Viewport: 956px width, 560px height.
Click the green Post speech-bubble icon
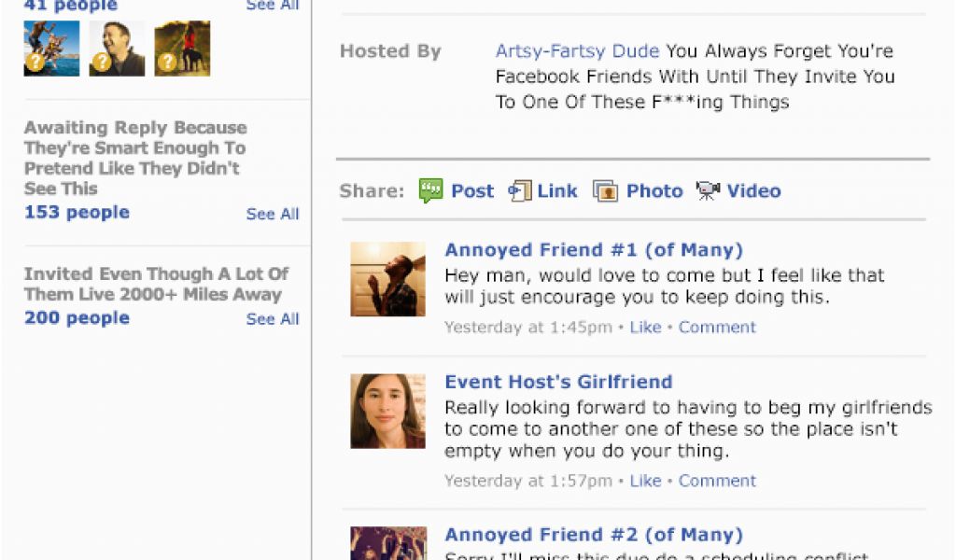coord(430,190)
